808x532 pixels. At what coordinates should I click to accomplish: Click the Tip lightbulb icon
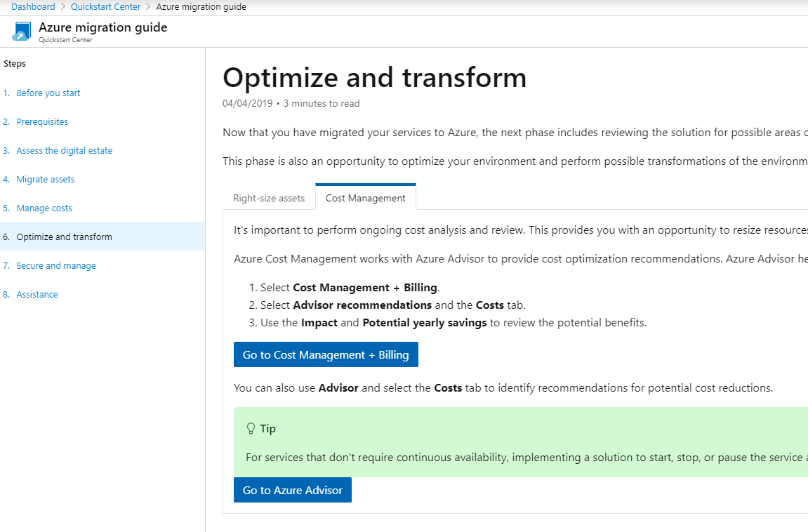click(251, 429)
